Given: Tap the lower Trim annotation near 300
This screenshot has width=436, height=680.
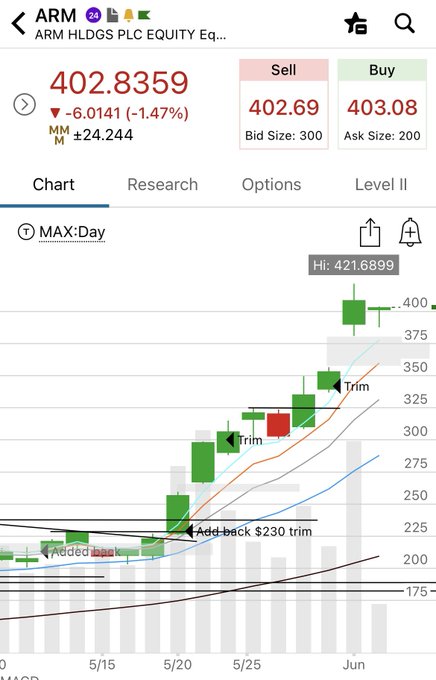Looking at the screenshot, I should pyautogui.click(x=245, y=440).
